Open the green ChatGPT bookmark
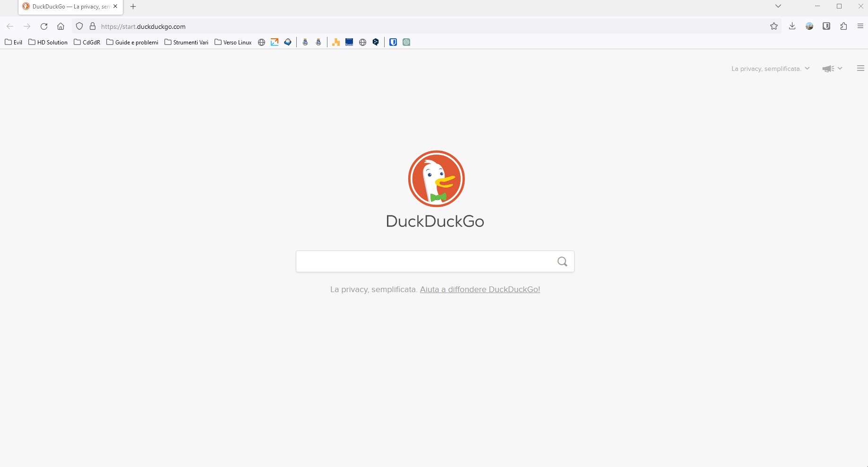 (x=406, y=42)
